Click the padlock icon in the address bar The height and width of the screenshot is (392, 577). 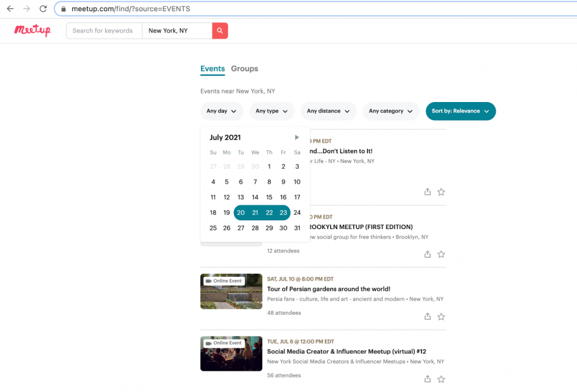pyautogui.click(x=64, y=9)
